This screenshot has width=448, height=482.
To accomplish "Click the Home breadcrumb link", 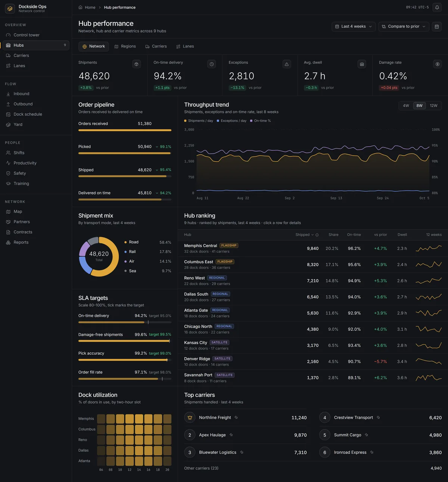I will (90, 7).
